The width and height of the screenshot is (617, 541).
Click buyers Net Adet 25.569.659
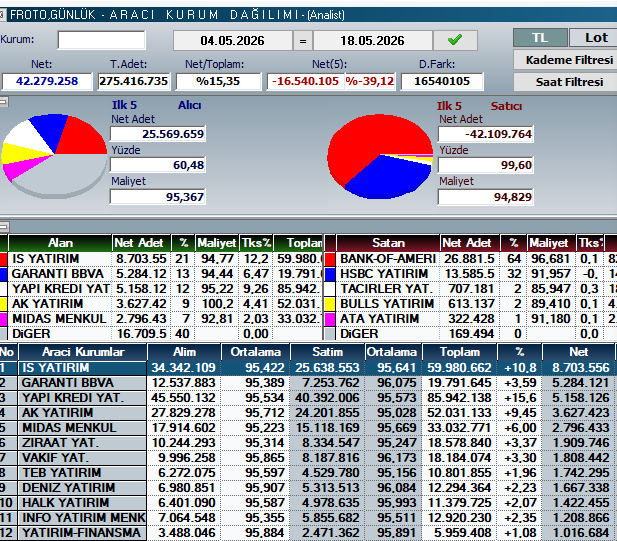click(x=158, y=134)
